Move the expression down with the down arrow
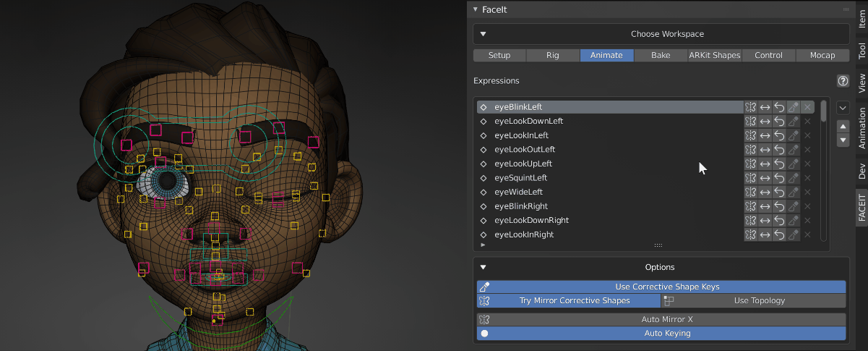Image resolution: width=868 pixels, height=351 pixels. (842, 139)
